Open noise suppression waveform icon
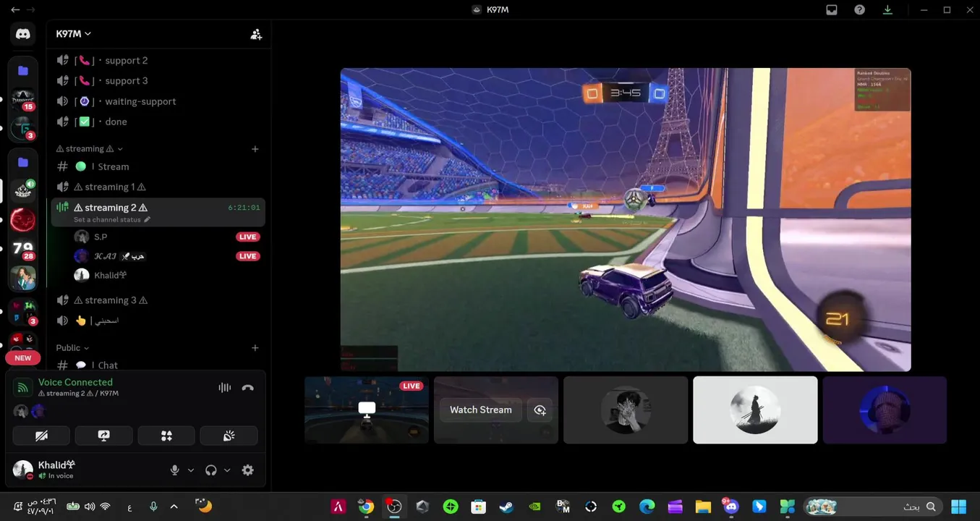This screenshot has height=521, width=980. (x=225, y=388)
